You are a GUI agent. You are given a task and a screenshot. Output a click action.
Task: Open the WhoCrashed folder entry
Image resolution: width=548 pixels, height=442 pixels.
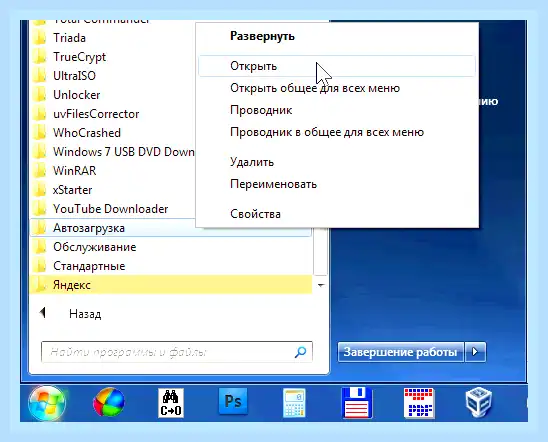[x=113, y=133]
